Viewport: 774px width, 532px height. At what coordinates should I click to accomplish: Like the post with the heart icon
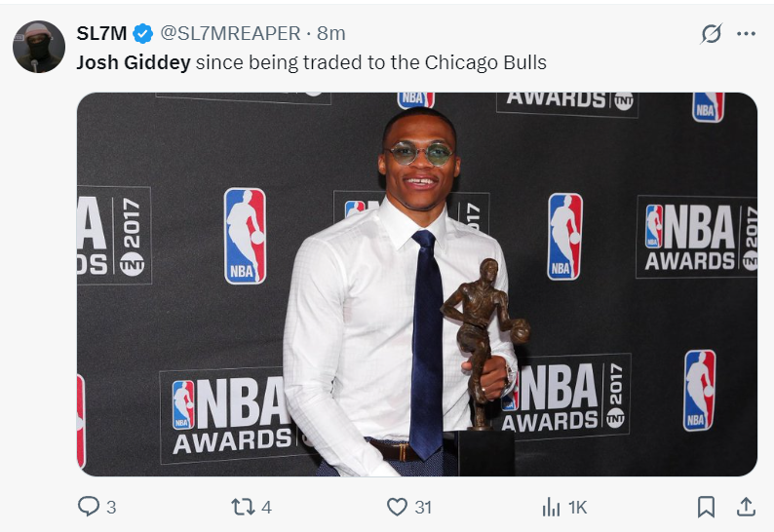tap(397, 507)
